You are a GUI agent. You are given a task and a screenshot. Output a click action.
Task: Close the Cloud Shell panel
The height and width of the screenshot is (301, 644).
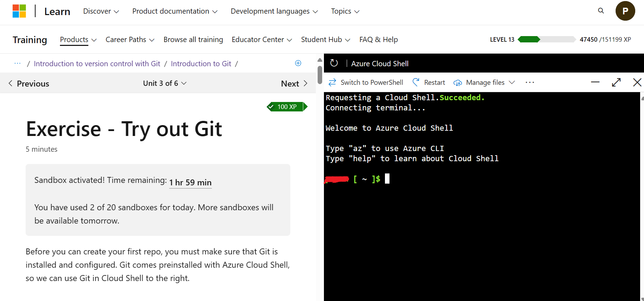(x=637, y=82)
